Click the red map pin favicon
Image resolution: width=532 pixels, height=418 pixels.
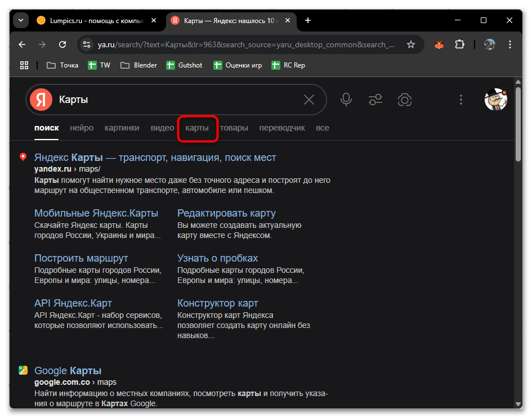(x=23, y=156)
